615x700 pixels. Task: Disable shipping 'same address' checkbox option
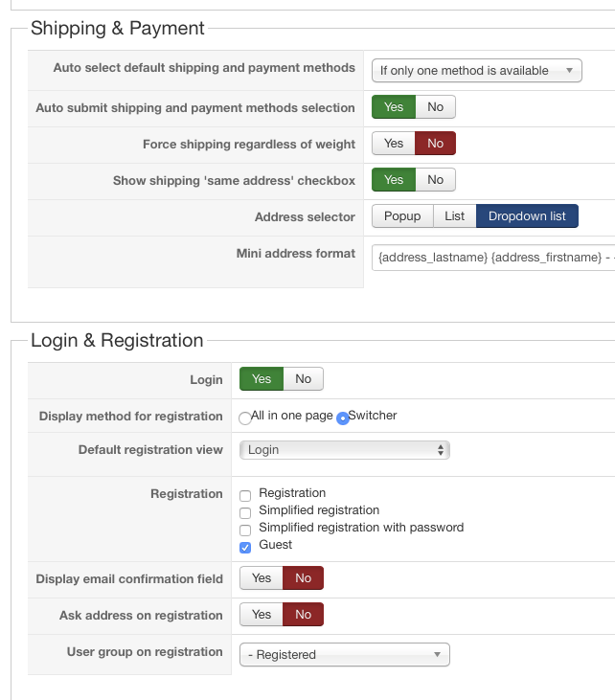(436, 180)
